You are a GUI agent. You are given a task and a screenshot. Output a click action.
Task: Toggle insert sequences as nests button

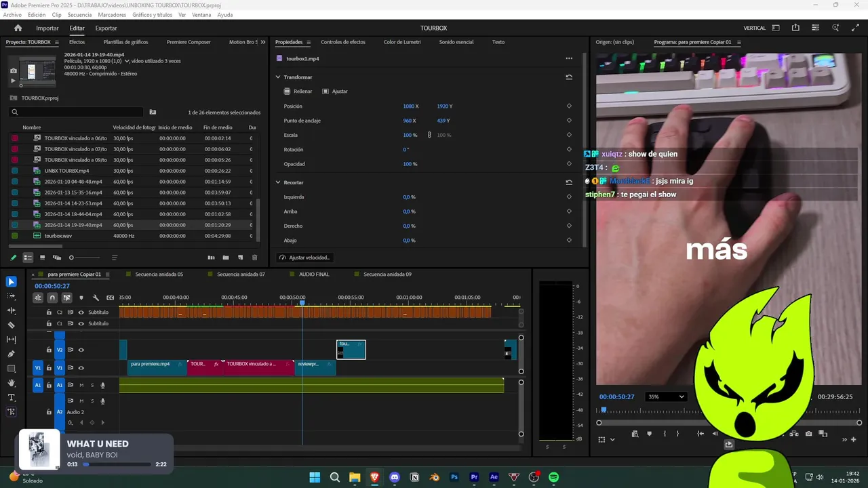[38, 298]
